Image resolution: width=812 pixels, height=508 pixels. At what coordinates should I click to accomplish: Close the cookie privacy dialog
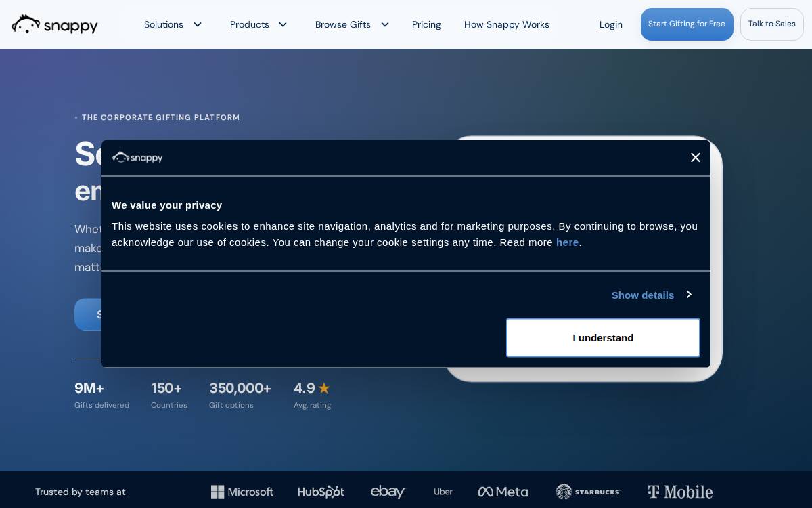coord(696,157)
